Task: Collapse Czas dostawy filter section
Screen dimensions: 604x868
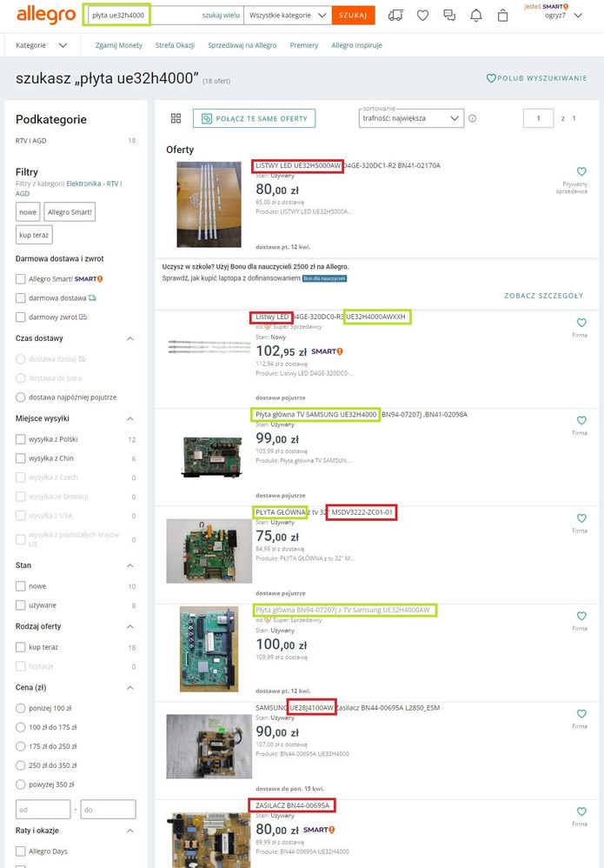Action: [x=130, y=338]
